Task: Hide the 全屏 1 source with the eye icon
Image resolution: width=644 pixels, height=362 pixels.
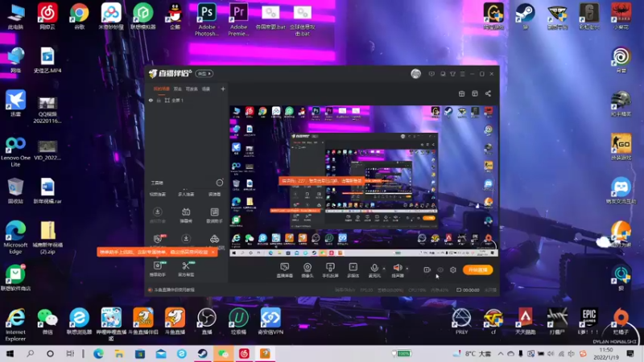Action: click(x=151, y=100)
